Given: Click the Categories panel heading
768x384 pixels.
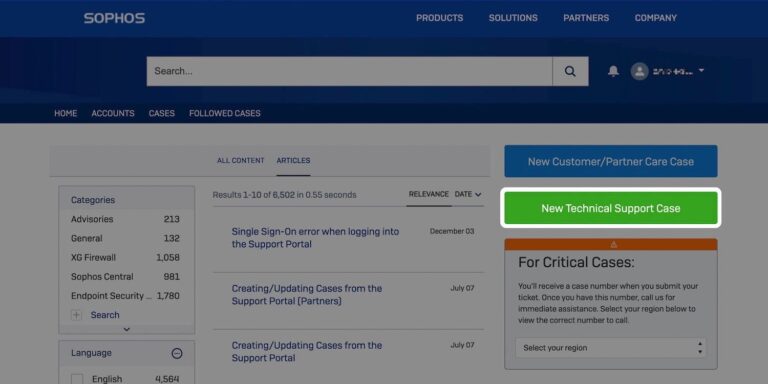Looking at the screenshot, I should coord(93,200).
